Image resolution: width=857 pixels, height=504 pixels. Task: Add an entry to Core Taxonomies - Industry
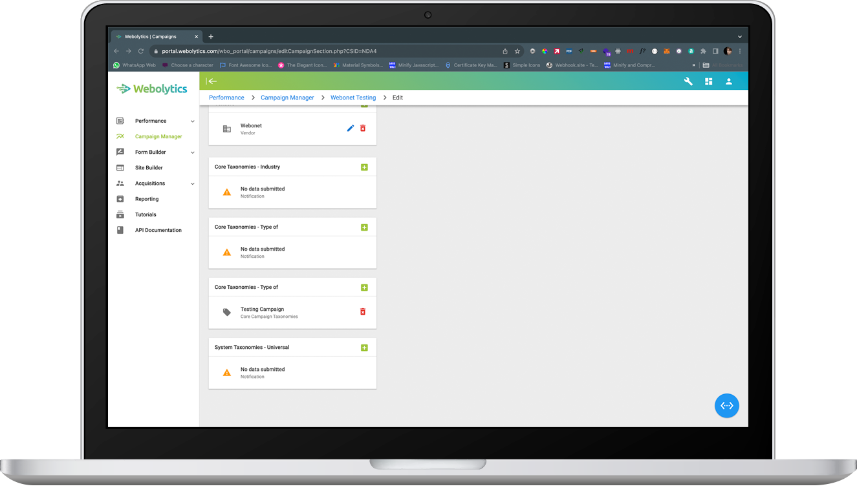[364, 167]
